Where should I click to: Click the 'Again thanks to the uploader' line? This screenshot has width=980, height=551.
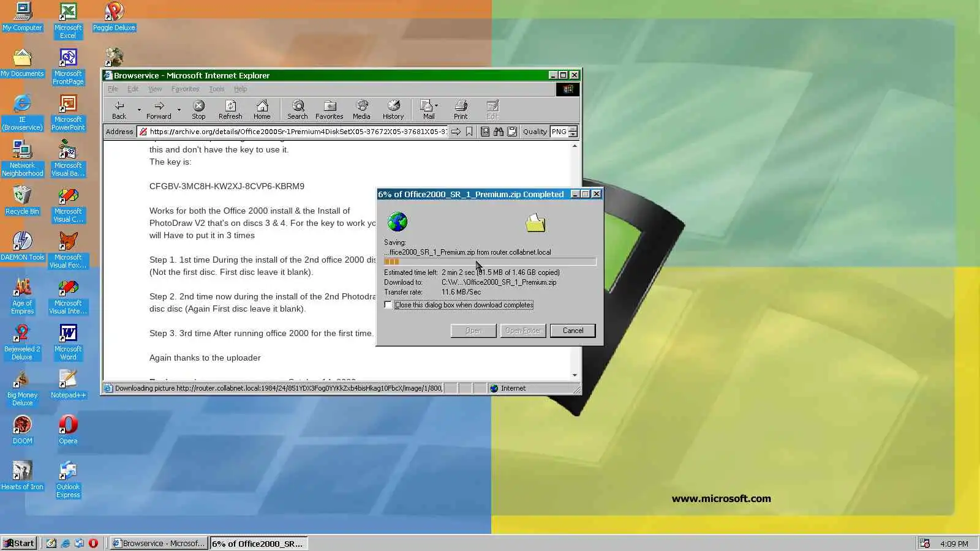pos(205,358)
